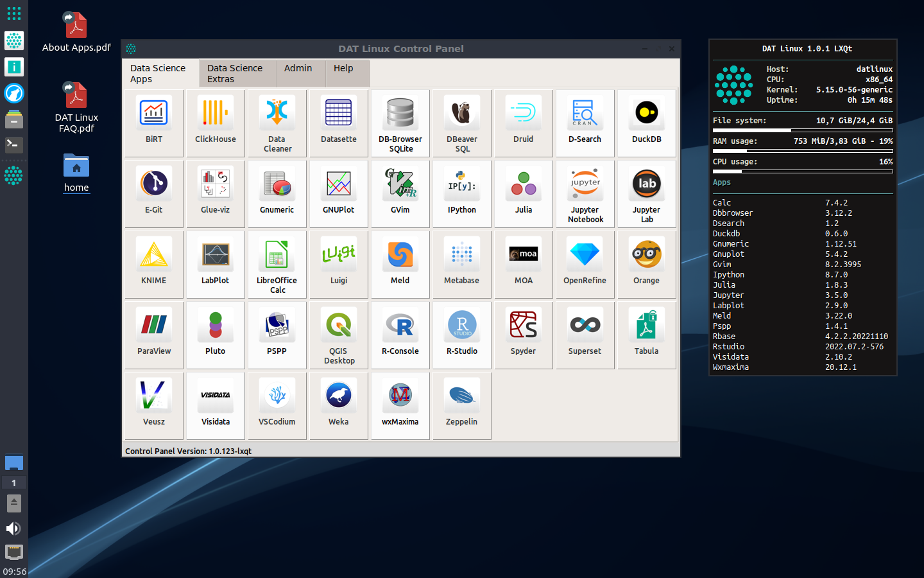Open GVim editor
924x578 pixels.
[x=400, y=194]
